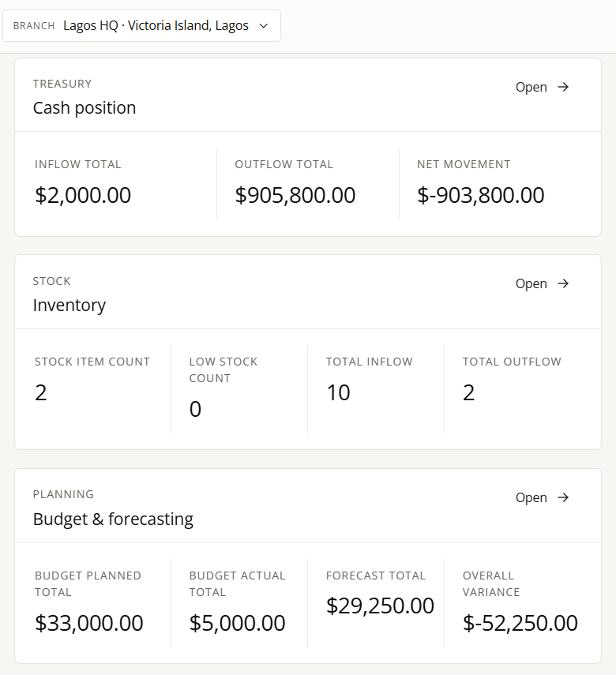Click the $29,250.00 forecast total value
Viewport: 616px width, 675px height.
380,606
